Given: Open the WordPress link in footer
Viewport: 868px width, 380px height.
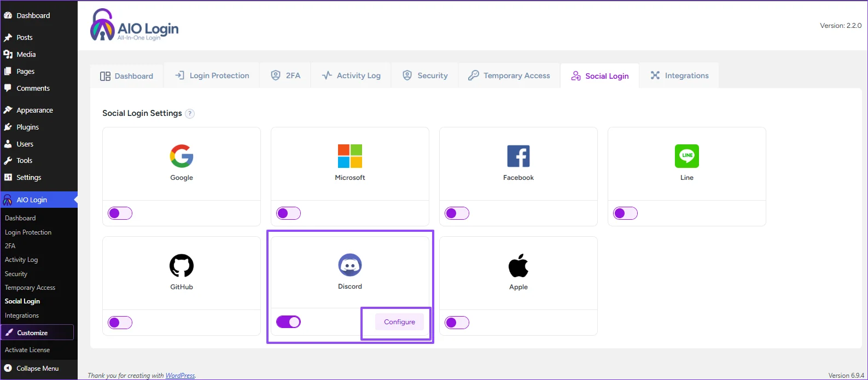Looking at the screenshot, I should (x=180, y=376).
